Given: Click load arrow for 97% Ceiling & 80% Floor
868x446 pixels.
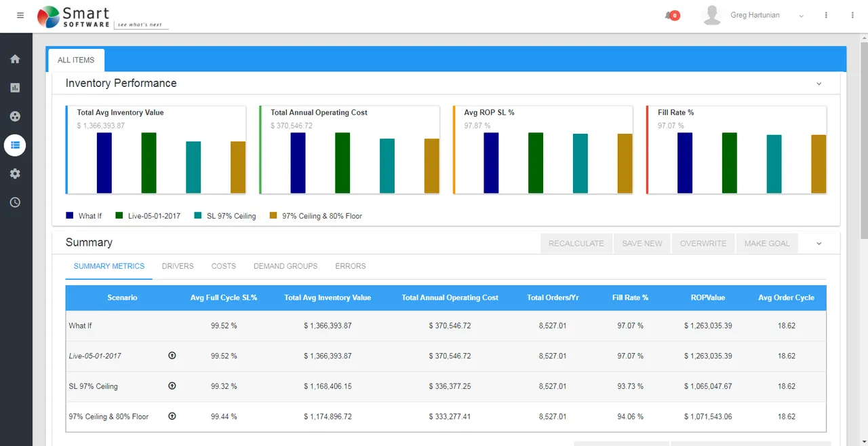Looking at the screenshot, I should (172, 416).
